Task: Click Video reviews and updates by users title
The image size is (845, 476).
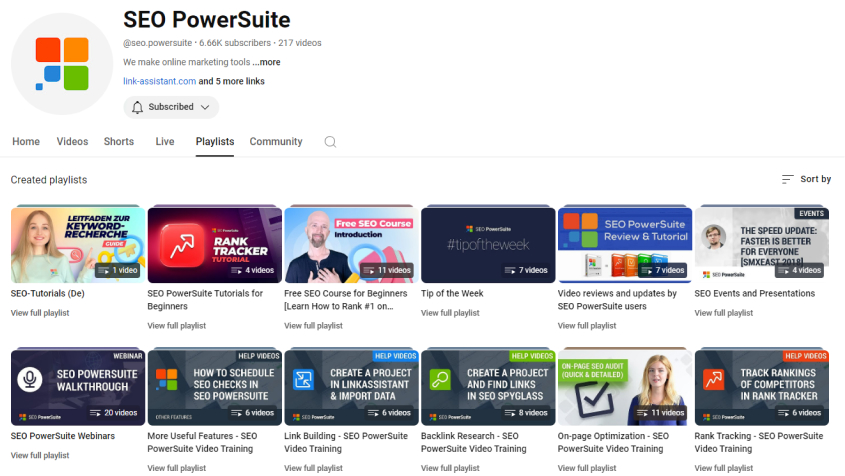Action: click(617, 300)
